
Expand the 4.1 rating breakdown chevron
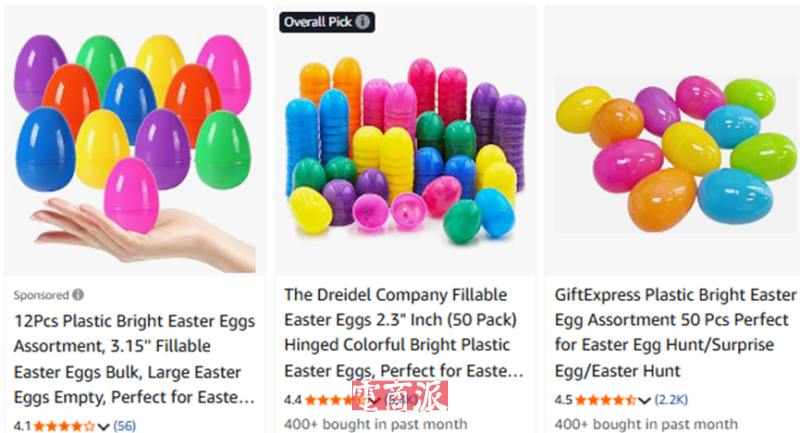[104, 426]
